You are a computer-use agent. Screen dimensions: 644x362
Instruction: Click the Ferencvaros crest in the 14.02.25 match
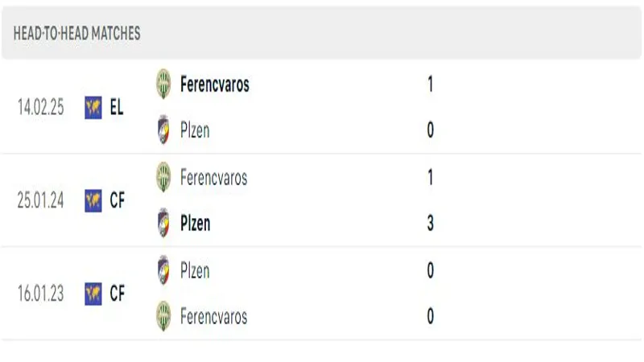point(163,84)
